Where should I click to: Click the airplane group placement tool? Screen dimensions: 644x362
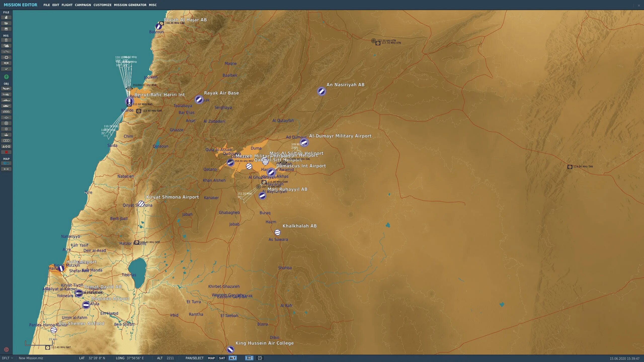pos(6,89)
